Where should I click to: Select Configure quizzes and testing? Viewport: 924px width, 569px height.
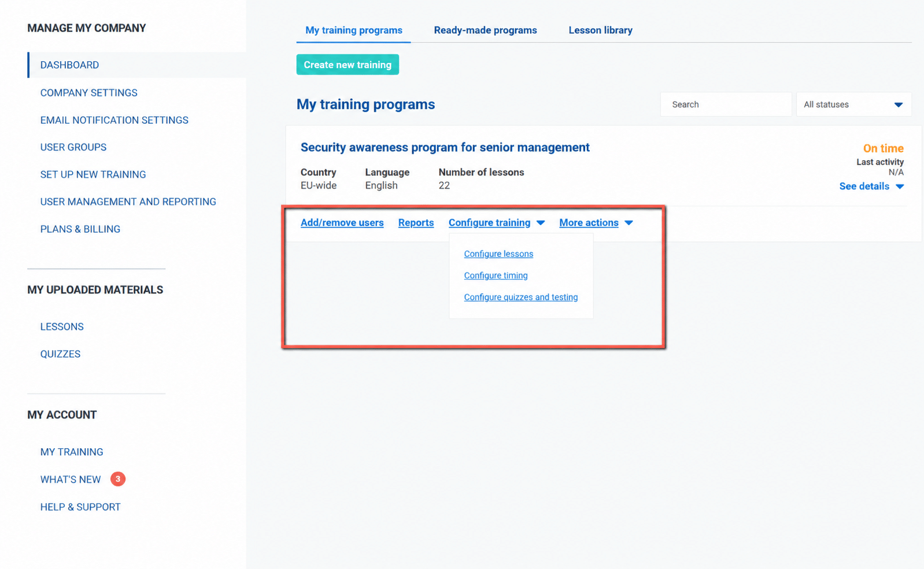click(520, 297)
